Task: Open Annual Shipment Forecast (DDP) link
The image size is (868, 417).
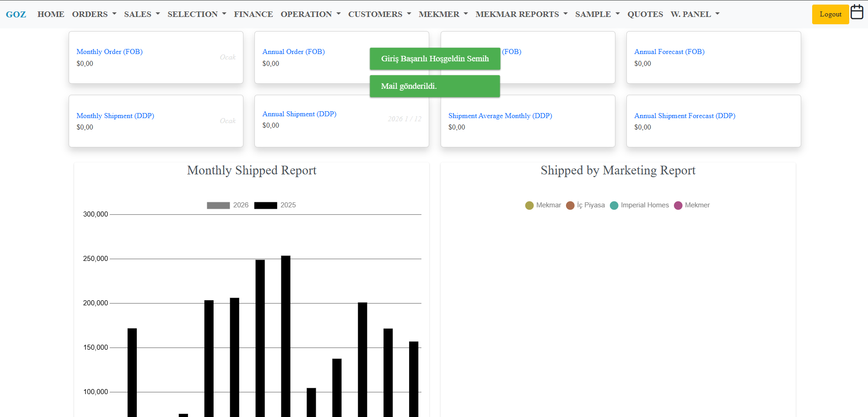Action: point(685,116)
